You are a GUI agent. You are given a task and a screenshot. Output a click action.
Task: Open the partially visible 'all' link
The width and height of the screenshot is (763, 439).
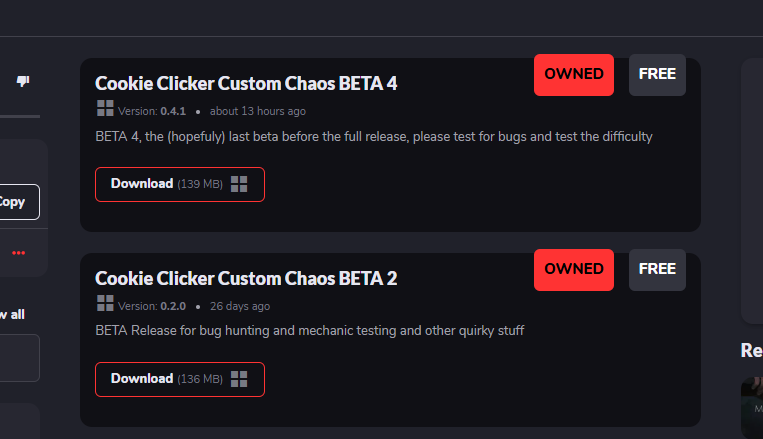tap(13, 314)
